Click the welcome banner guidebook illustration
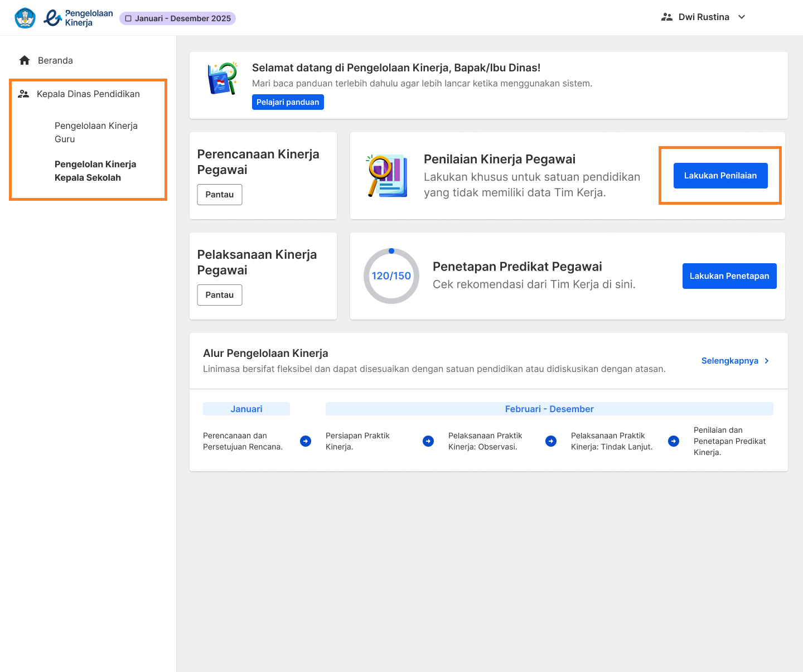This screenshot has width=803, height=672. [x=222, y=79]
